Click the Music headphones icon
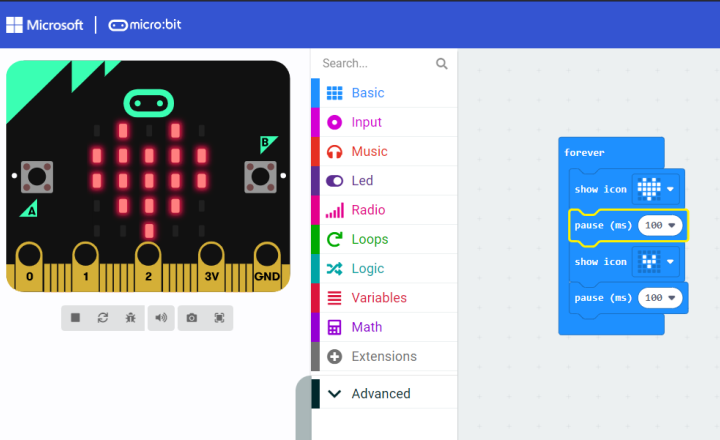The image size is (720, 440). (334, 152)
